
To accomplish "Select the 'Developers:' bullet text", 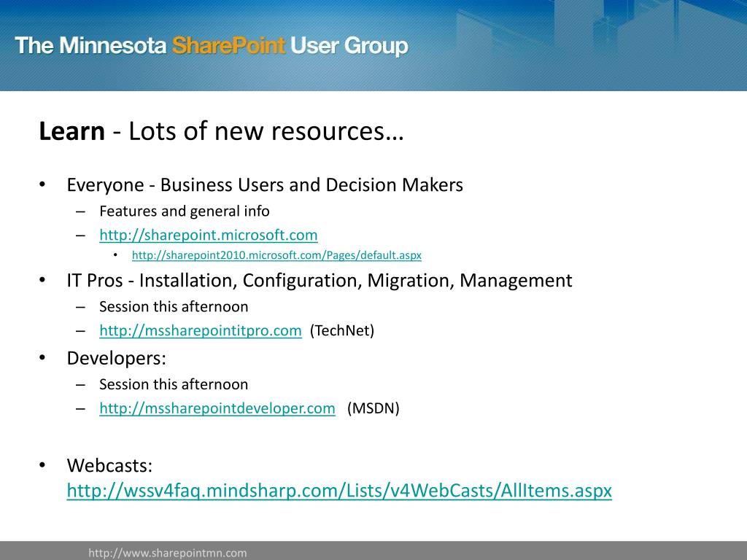I will (x=116, y=358).
